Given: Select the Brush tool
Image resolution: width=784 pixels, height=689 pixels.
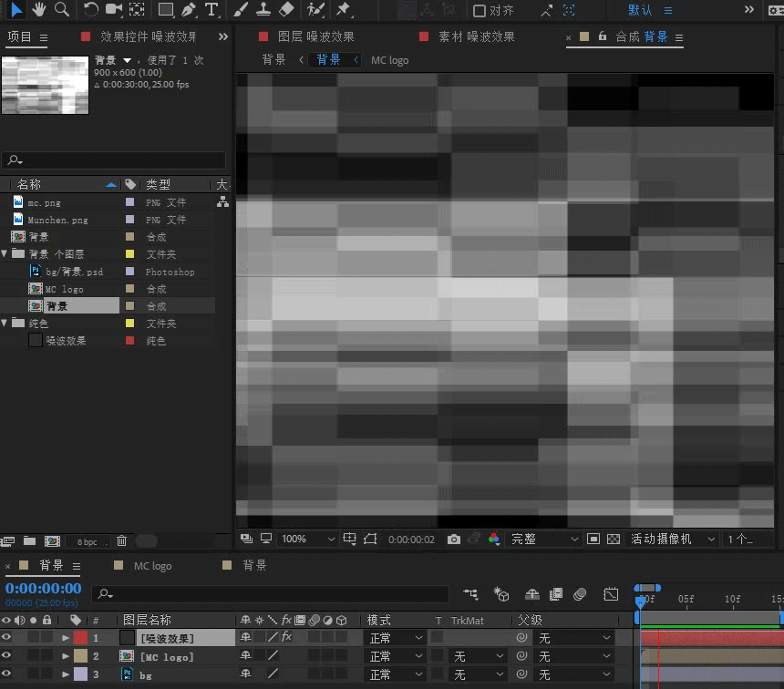Looking at the screenshot, I should [241, 10].
